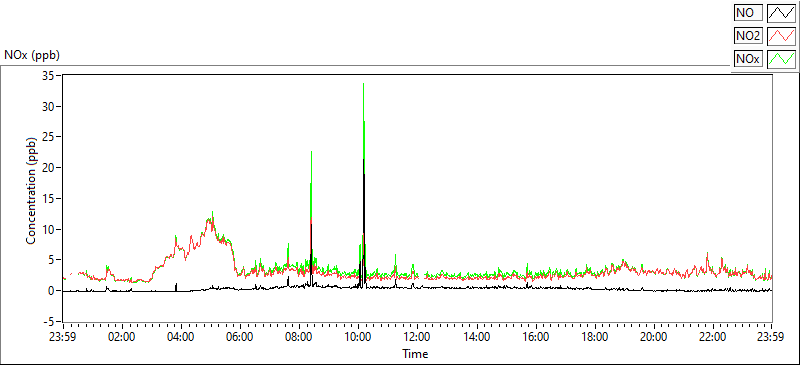Click the NO2 red plot icon in legend
Image resolution: width=800 pixels, height=365 pixels.
pos(782,36)
